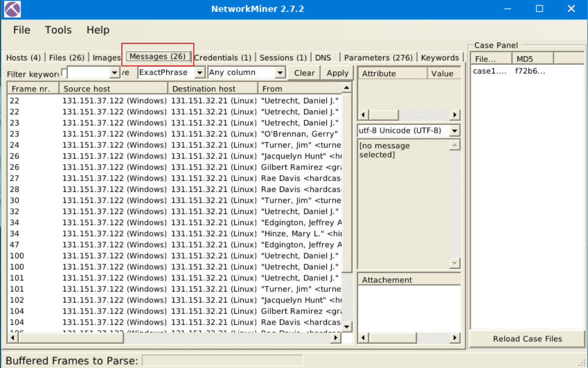Click the attachment list scroll right arrow

pyautogui.click(x=455, y=338)
